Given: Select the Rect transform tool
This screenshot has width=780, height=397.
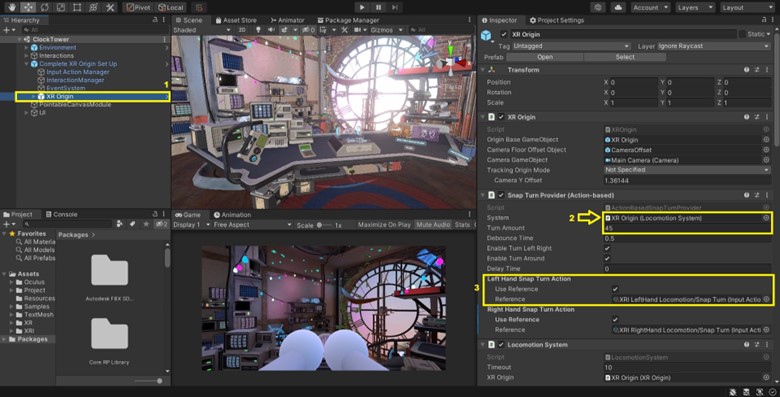Looking at the screenshot, I should point(77,7).
